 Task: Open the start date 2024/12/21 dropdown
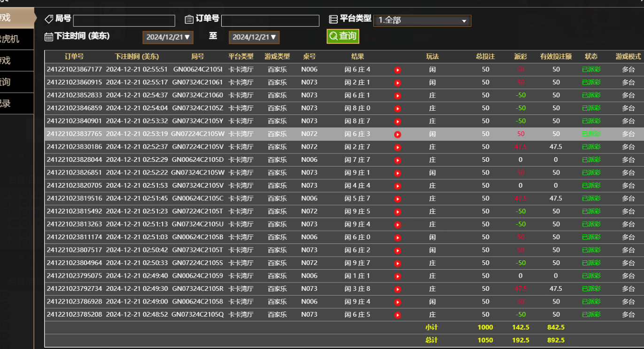(168, 37)
